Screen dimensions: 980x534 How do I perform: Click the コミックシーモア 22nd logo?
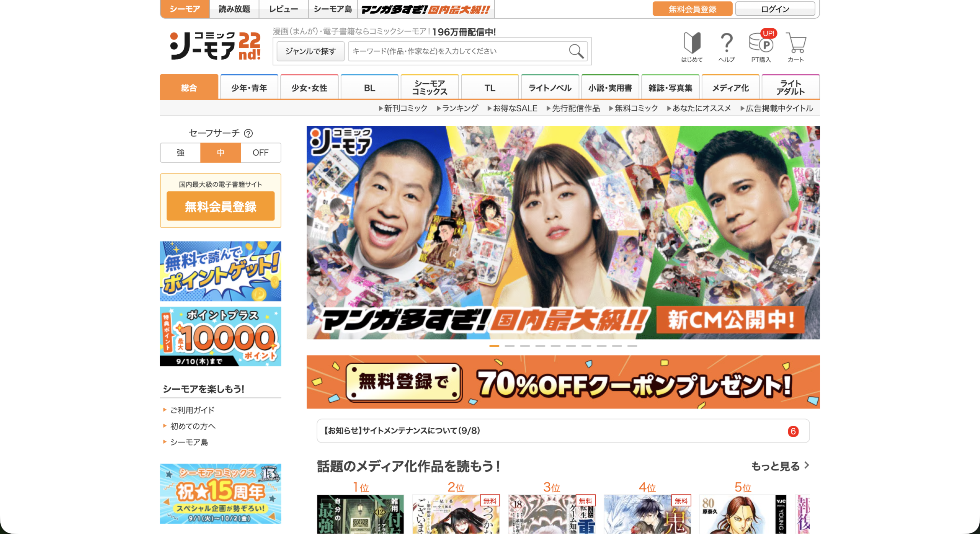click(216, 46)
